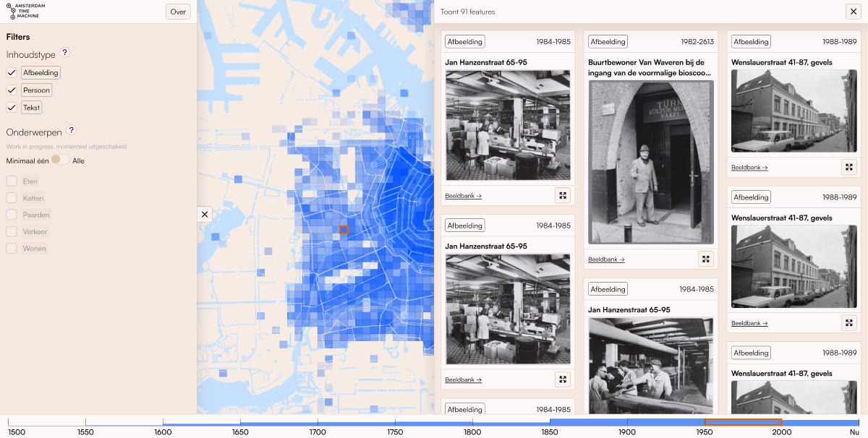Expand the second Jan Hanzenstraat photo fullscreen
The height and width of the screenshot is (438, 868).
[x=562, y=379]
